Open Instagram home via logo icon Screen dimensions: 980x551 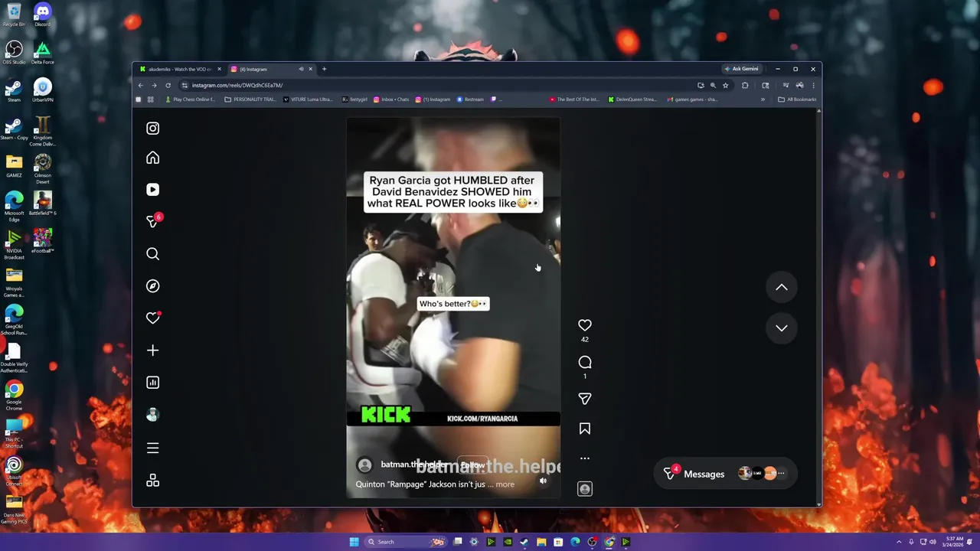click(x=152, y=129)
